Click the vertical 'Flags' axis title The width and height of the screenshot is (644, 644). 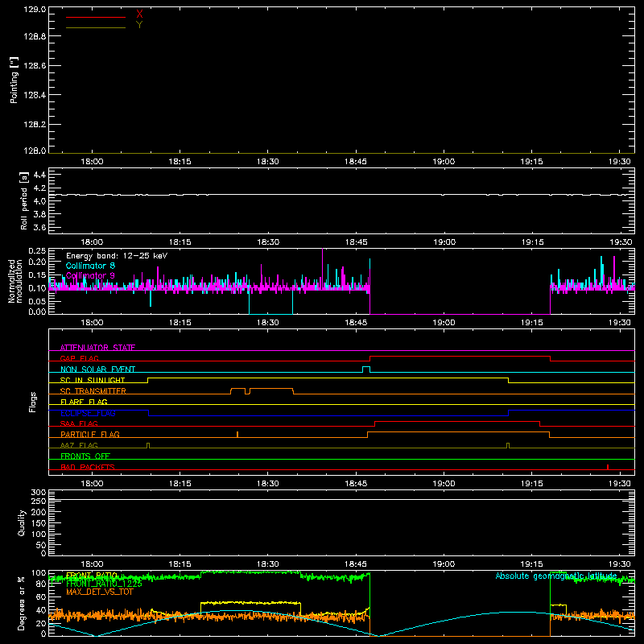[33, 402]
